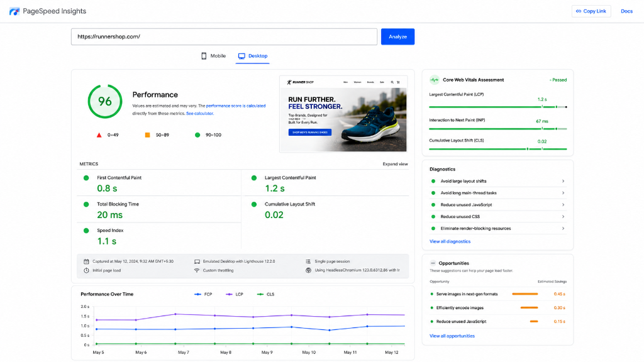The image size is (644, 362).
Task: Switch to the Mobile tab
Action: 213,56
